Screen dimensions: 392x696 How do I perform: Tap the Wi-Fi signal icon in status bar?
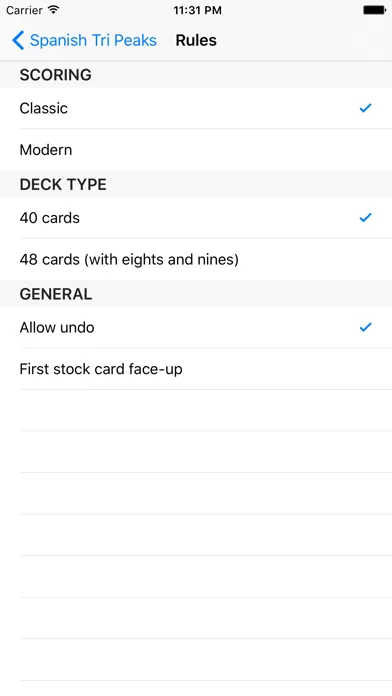pyautogui.click(x=53, y=10)
